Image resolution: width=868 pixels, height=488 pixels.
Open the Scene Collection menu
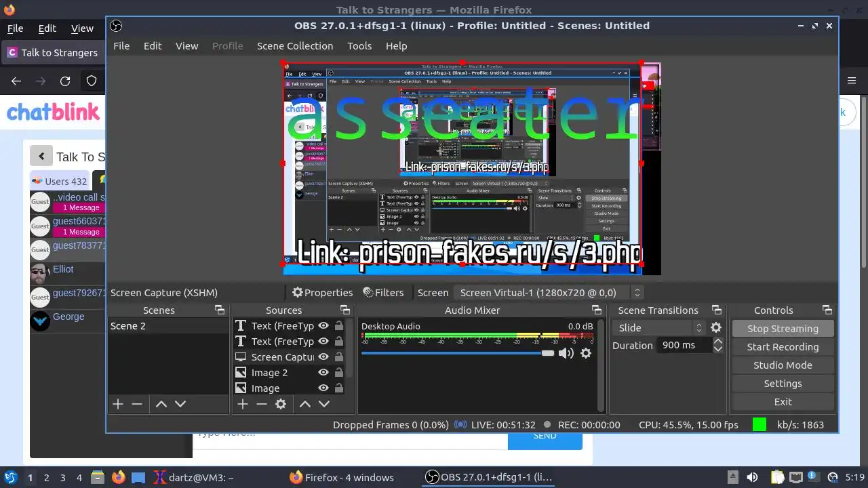(x=295, y=46)
